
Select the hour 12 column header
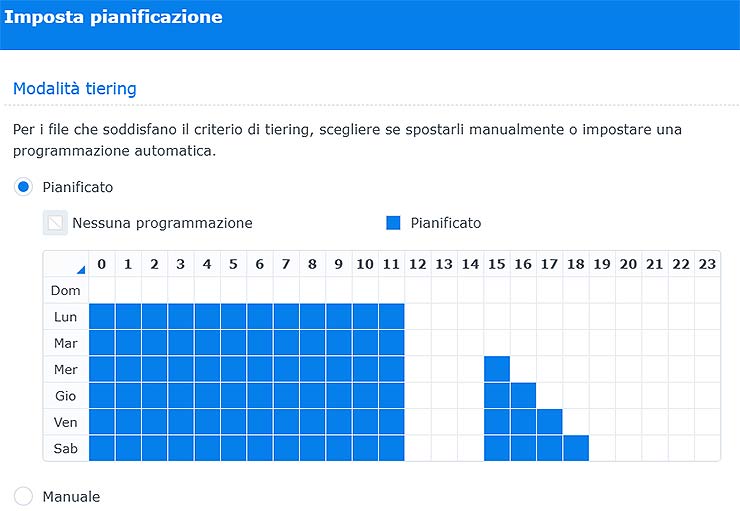coord(418,264)
